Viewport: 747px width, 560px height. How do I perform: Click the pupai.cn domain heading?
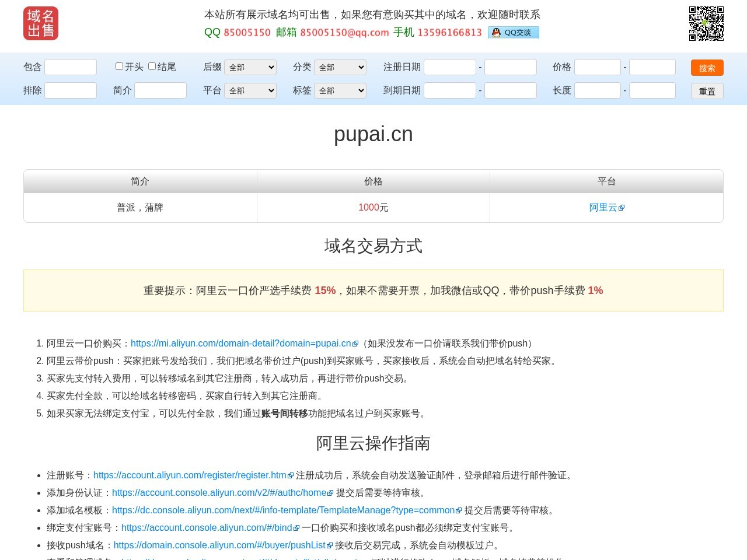[373, 134]
